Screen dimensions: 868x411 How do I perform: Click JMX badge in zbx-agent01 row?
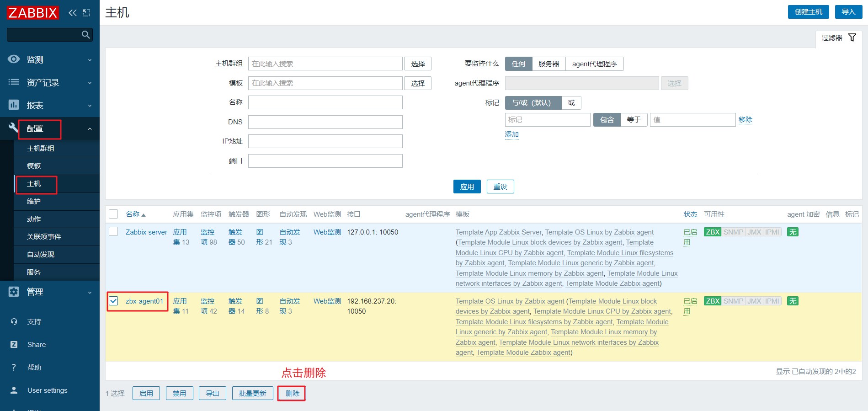coord(754,301)
